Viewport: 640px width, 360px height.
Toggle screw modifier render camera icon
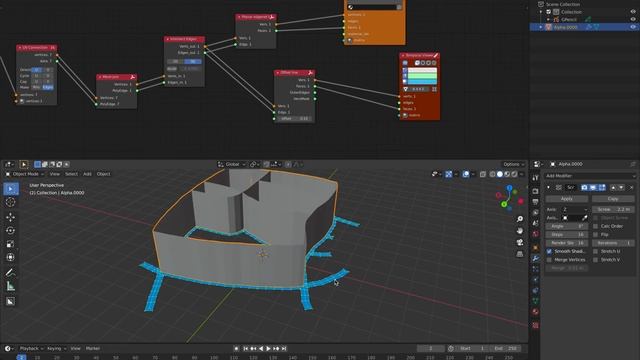click(x=584, y=187)
